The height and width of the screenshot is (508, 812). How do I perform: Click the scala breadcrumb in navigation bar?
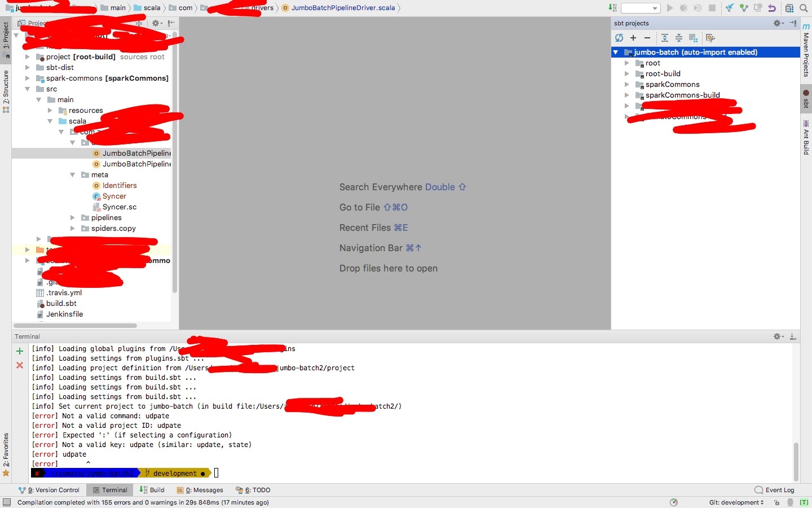point(147,8)
